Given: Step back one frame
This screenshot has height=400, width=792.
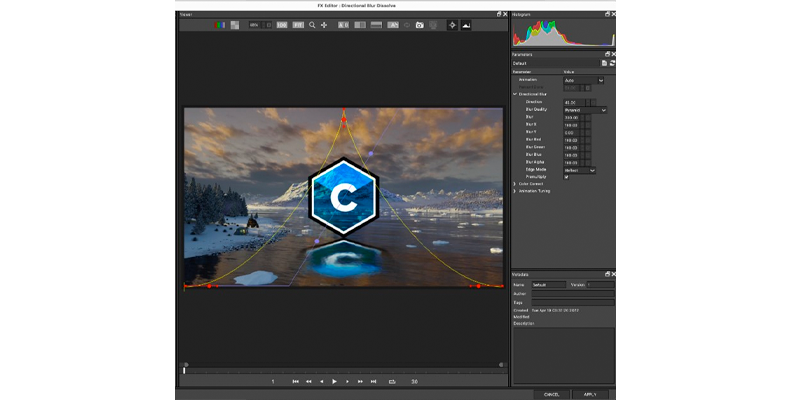Looking at the screenshot, I should [322, 382].
